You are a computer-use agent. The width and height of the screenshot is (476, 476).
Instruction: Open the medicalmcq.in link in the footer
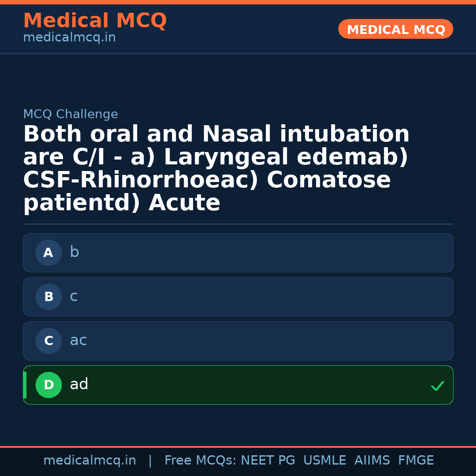[x=89, y=461]
